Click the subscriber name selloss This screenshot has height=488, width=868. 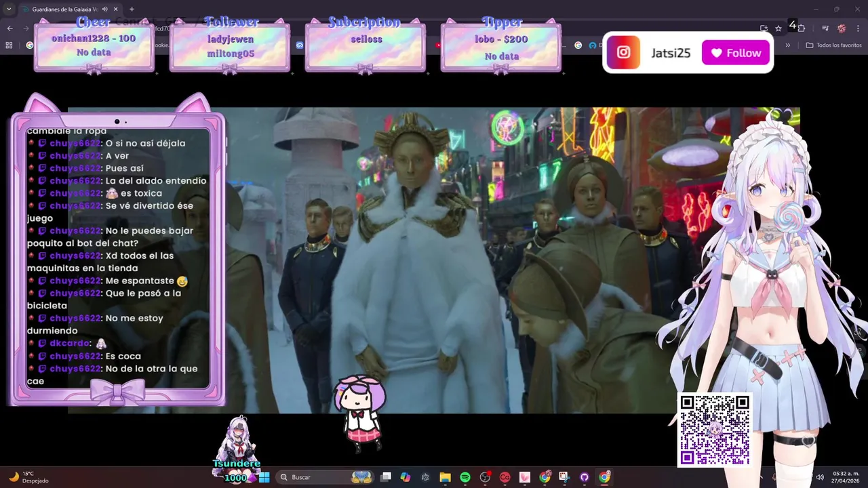[366, 39]
